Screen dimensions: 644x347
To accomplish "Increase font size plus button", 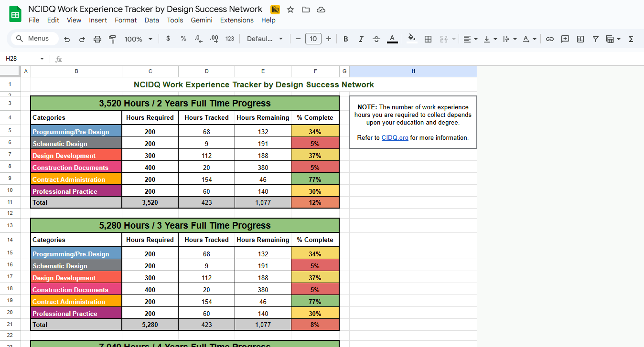I will click(329, 39).
